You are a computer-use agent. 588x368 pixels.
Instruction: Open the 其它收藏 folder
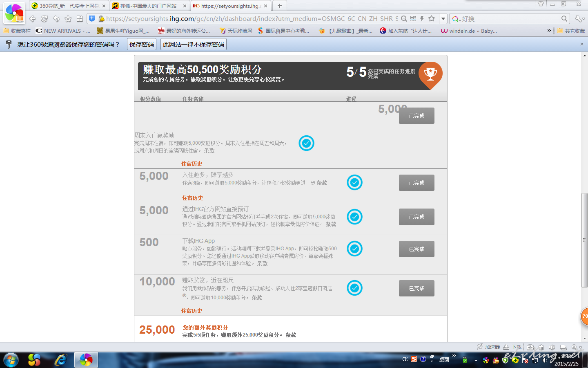click(571, 31)
